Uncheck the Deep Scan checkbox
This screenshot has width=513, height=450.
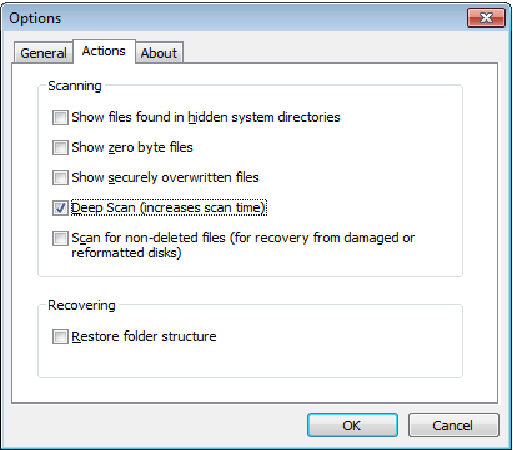pyautogui.click(x=60, y=208)
